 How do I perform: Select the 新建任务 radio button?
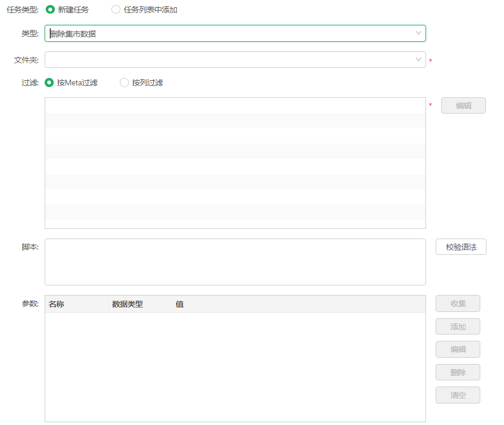coord(50,10)
